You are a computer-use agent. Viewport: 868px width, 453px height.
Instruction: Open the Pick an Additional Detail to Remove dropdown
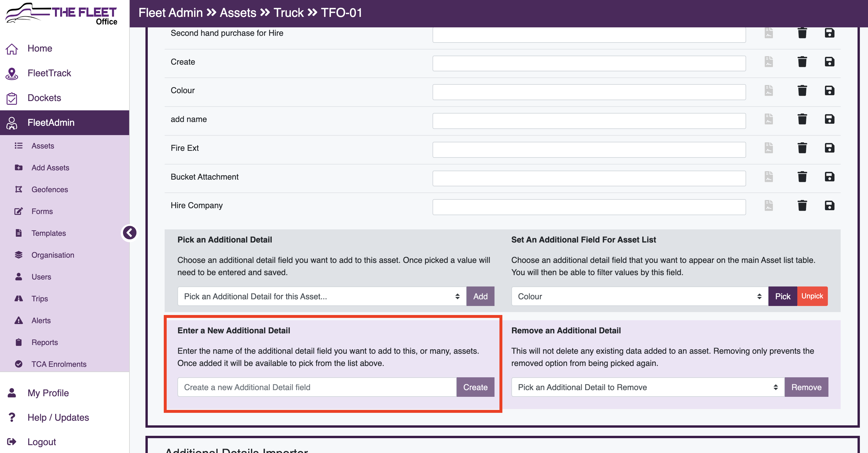click(648, 387)
